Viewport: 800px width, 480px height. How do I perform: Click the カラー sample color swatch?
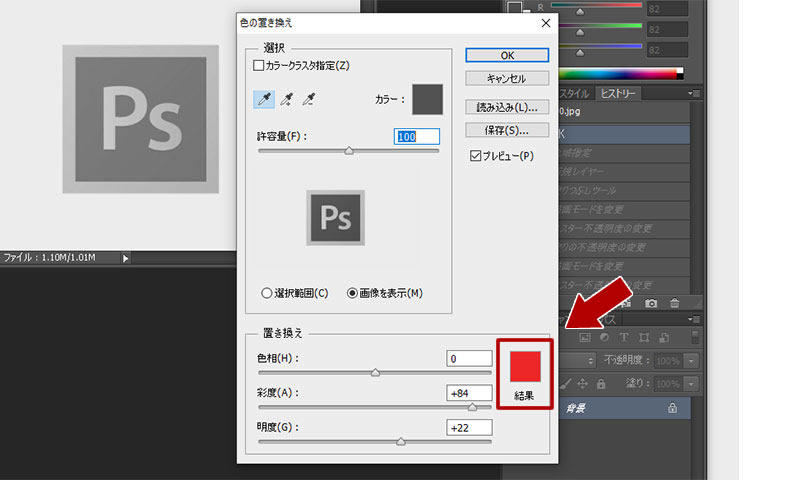click(428, 99)
